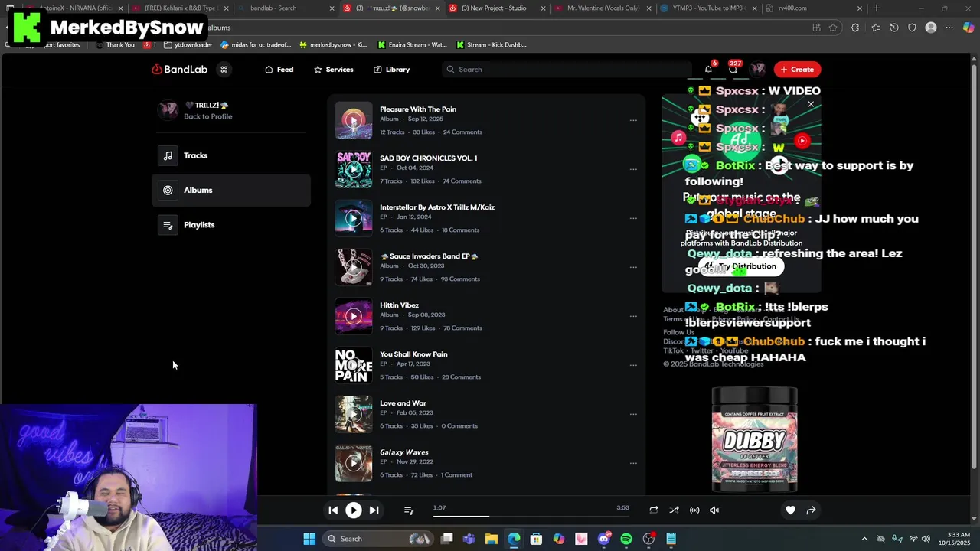980x551 pixels.
Task: Play the Pleasure With The Pain album
Action: pos(353,120)
